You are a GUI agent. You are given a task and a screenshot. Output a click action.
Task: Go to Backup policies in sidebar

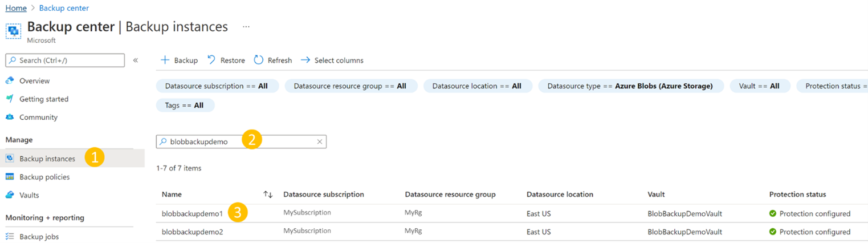pos(44,177)
